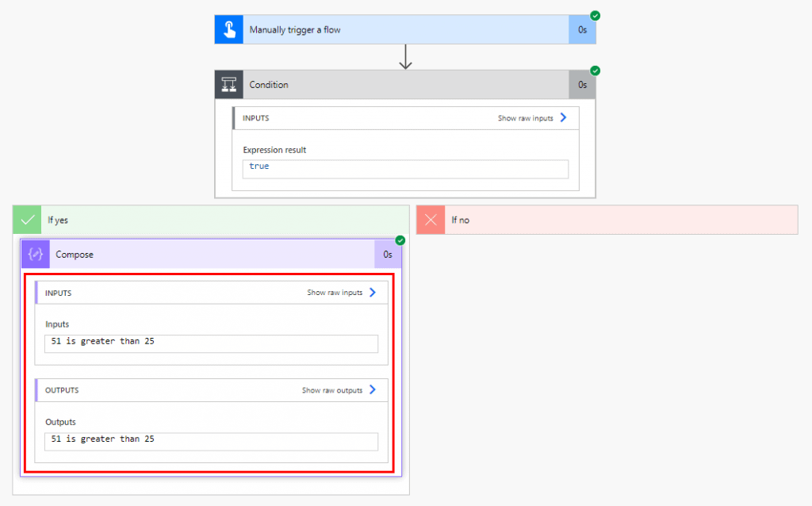Screen dimensions: 812x506
Task: Click the Compose Inputs value field
Action: (x=211, y=344)
